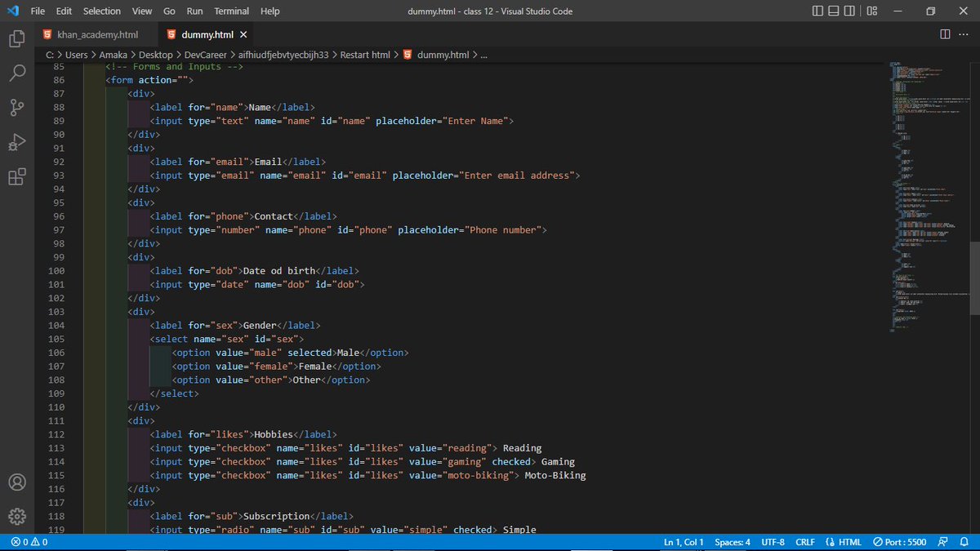Open the Source Control view

(17, 108)
